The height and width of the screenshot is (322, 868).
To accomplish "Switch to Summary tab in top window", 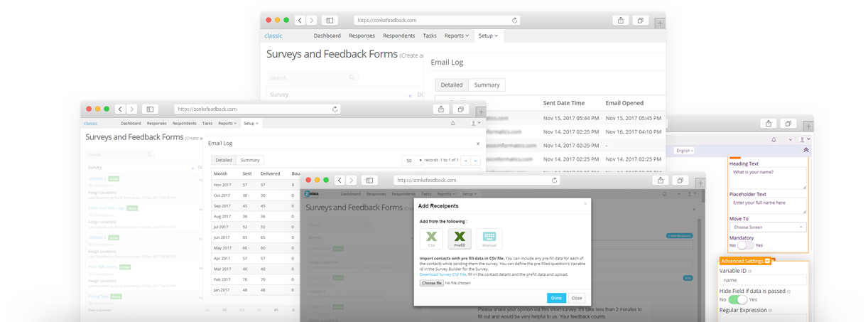I will point(487,85).
